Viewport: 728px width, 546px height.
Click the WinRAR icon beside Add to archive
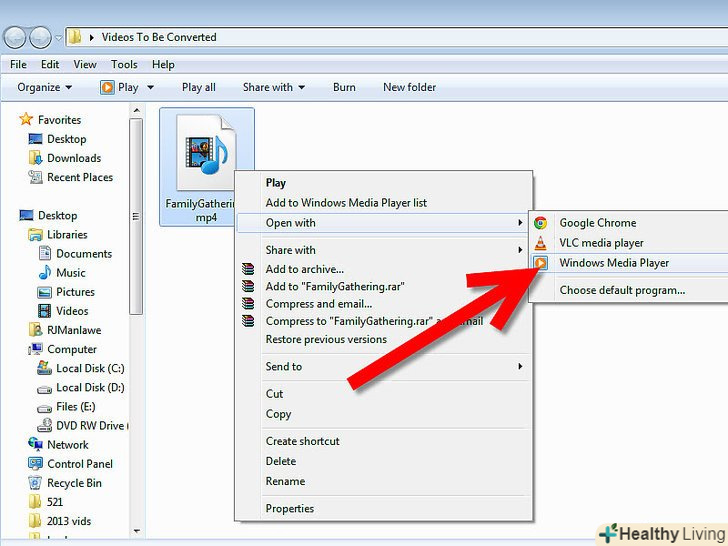249,269
